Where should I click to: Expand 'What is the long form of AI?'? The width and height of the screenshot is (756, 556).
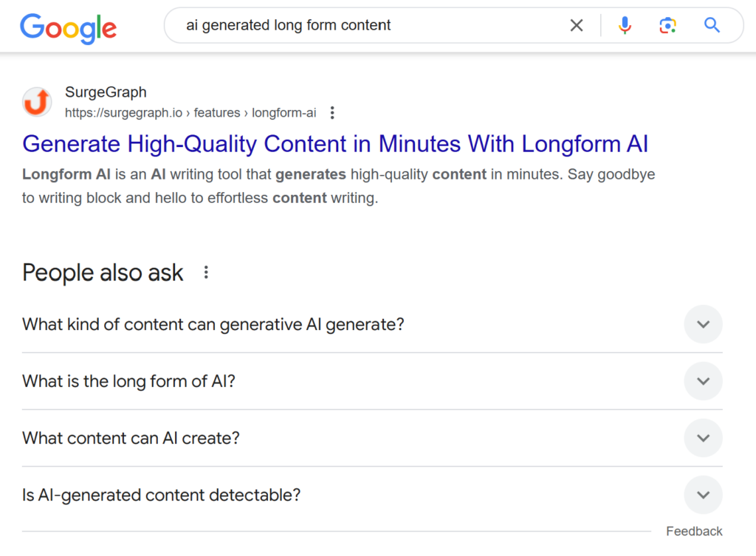click(x=702, y=381)
